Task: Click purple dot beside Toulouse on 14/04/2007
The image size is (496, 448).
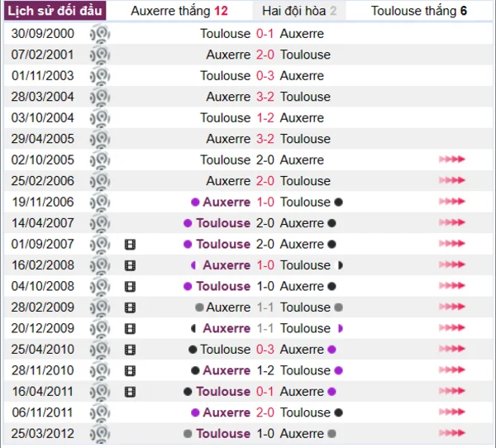Action: 188,223
